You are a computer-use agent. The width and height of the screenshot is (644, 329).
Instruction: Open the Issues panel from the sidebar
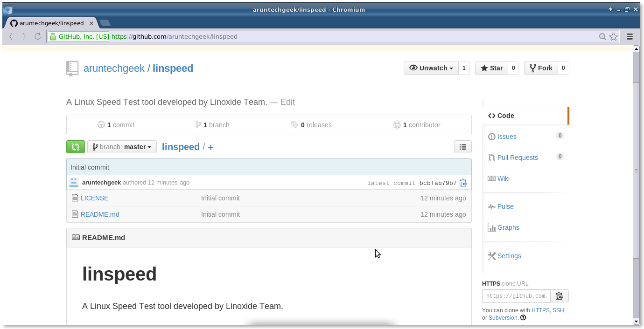click(506, 136)
